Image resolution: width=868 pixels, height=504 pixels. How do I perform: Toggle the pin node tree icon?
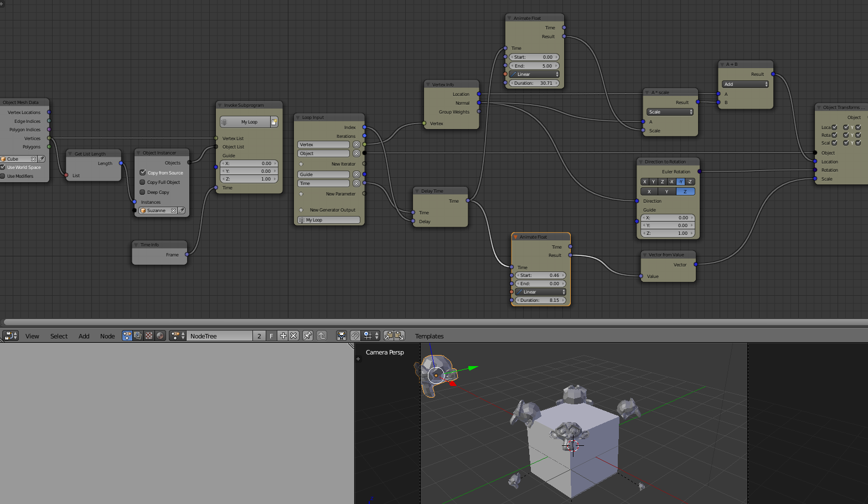(308, 336)
